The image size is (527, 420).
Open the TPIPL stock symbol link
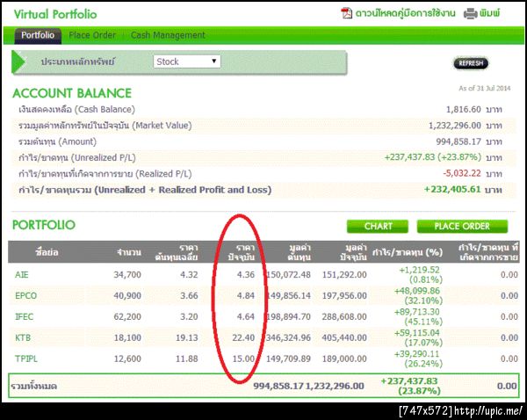[26, 358]
